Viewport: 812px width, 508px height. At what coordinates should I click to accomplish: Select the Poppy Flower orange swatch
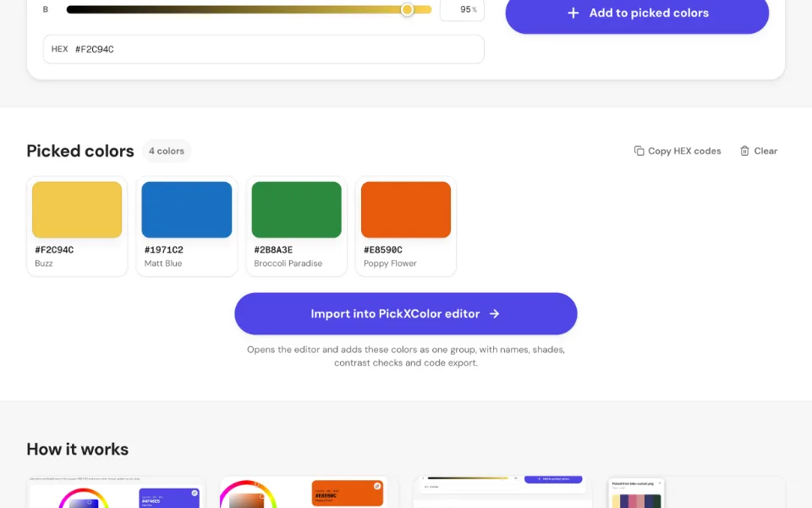(x=406, y=209)
